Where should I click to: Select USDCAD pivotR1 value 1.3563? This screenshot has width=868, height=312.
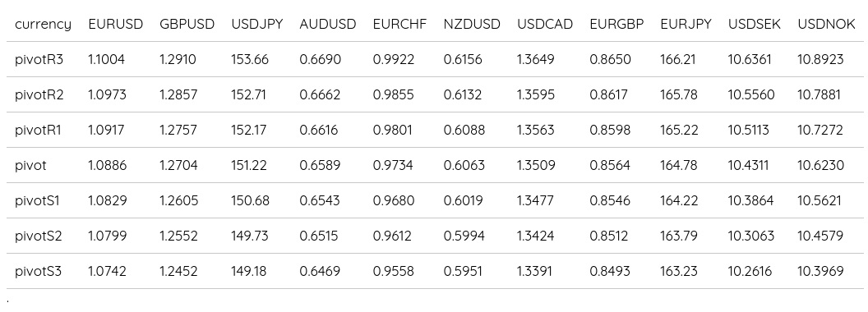coord(535,130)
